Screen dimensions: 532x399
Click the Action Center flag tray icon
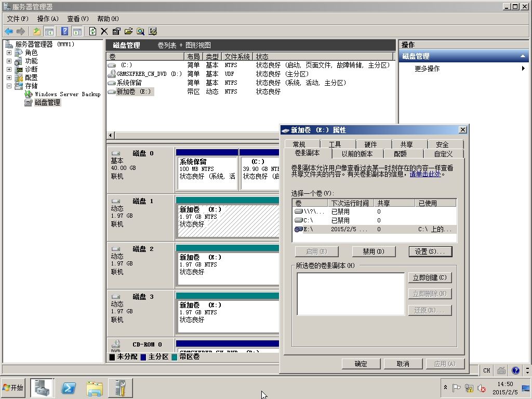point(456,388)
